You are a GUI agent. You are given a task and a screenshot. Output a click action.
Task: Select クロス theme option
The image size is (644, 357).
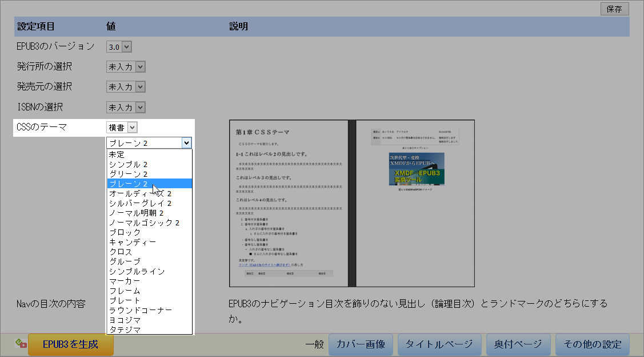tap(149, 252)
